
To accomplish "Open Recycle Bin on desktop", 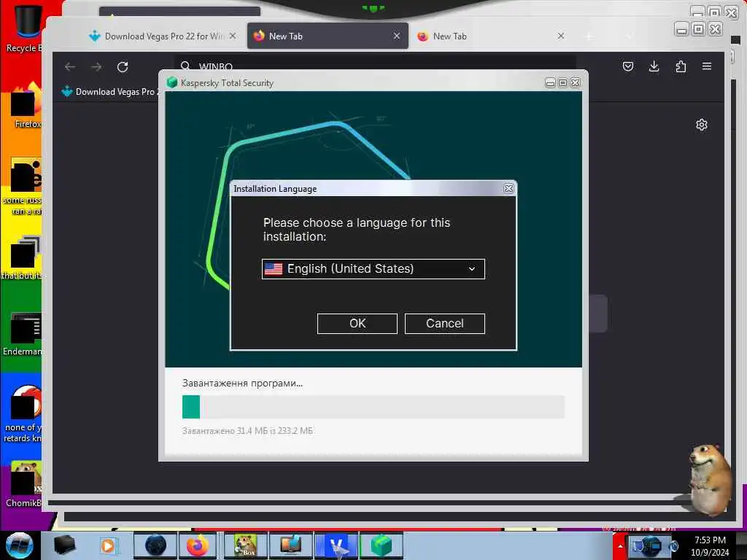I will [25, 28].
